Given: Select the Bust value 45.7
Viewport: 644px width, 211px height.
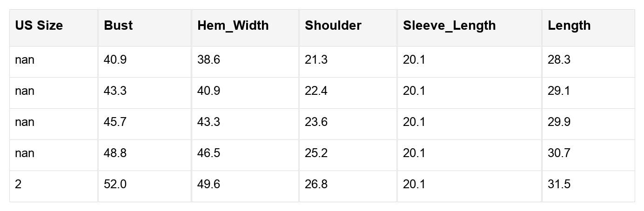Looking at the screenshot, I should (115, 122).
